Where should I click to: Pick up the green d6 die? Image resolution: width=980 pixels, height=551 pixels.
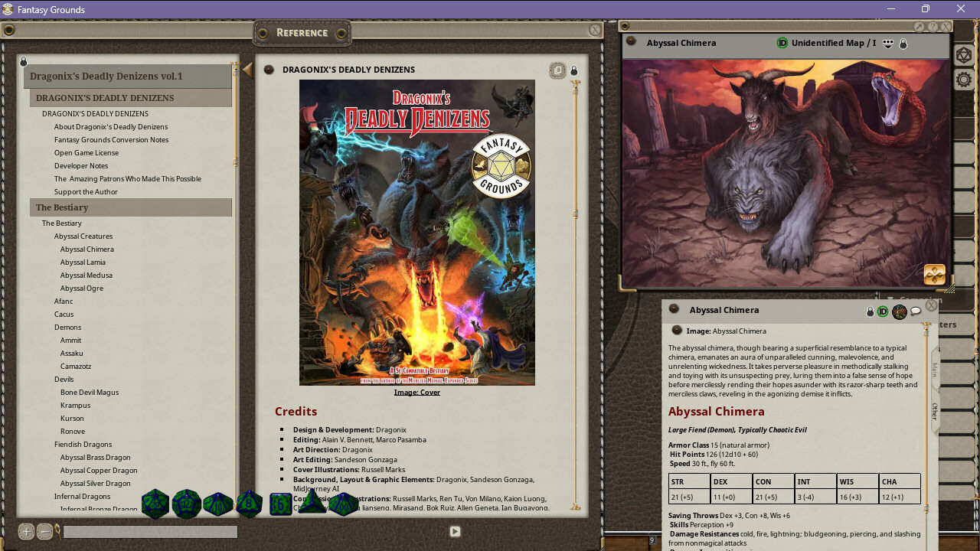(281, 504)
